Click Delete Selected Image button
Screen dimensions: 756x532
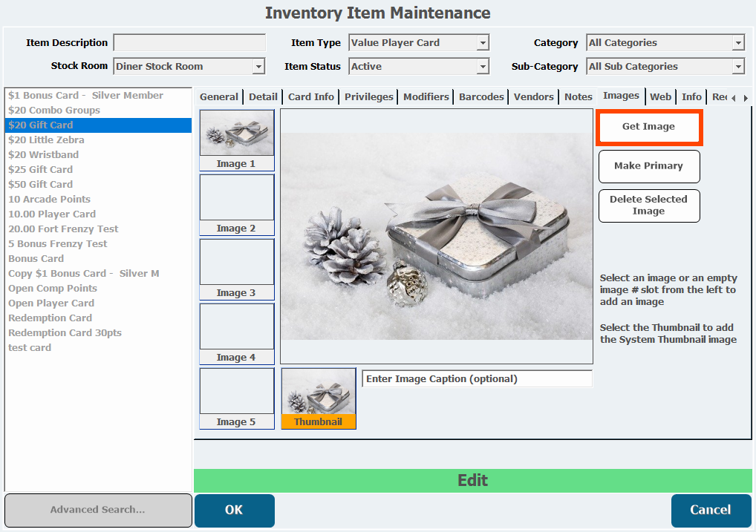point(648,206)
